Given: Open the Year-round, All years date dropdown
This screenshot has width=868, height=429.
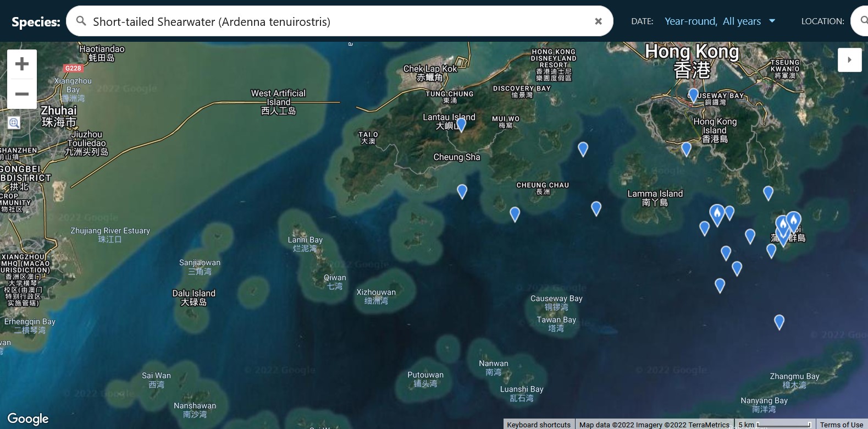Looking at the screenshot, I should tap(712, 21).
